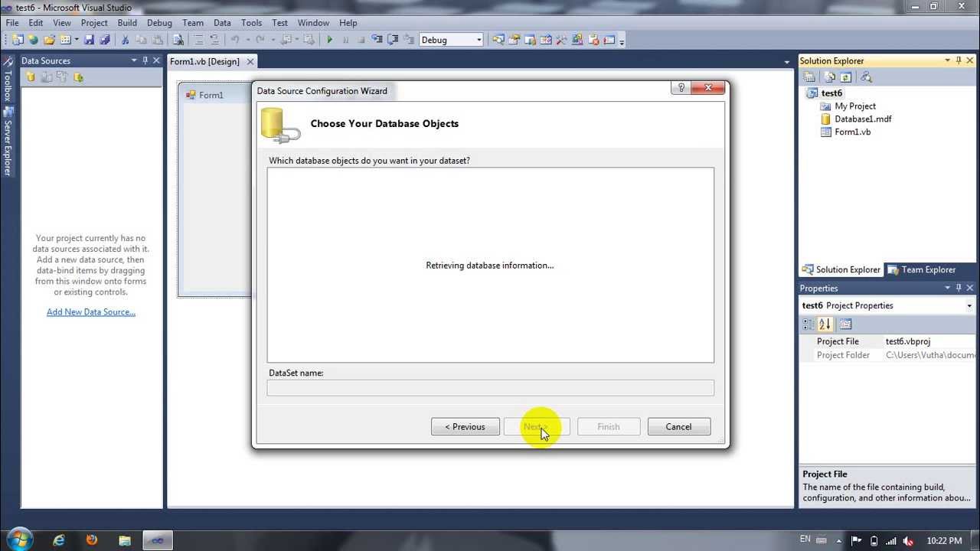Click Properties icon in Solution Explorer toolbar

point(809,77)
